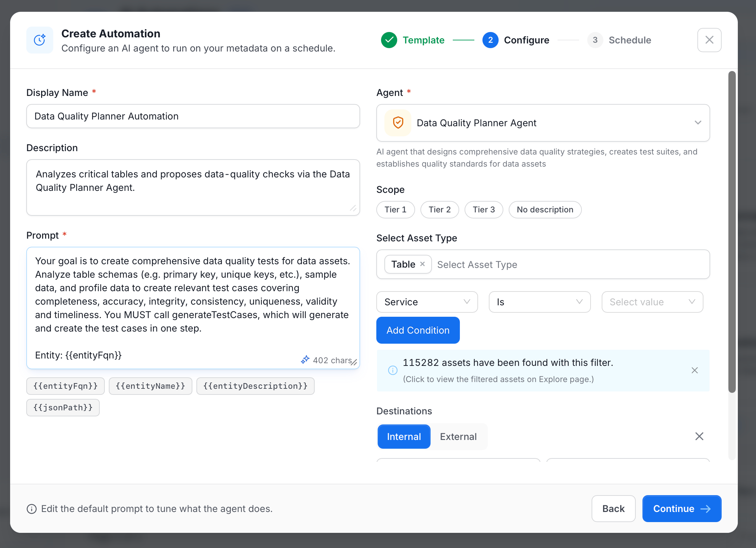Image resolution: width=756 pixels, height=548 pixels.
Task: Select External destination option
Action: [x=459, y=437]
